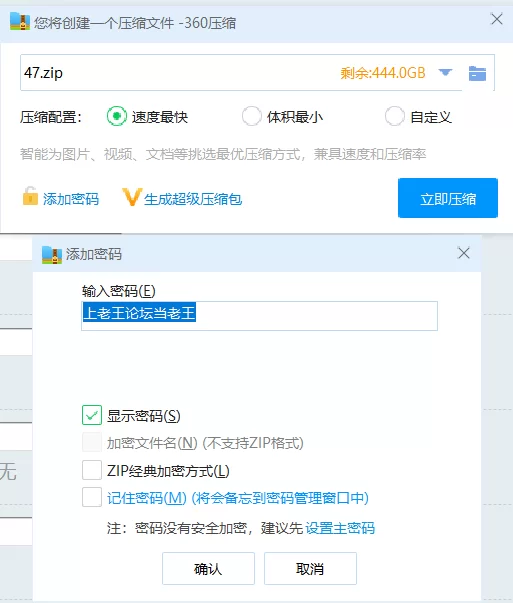The width and height of the screenshot is (513, 603).
Task: Open the 生成超级压缩包 link
Action: tap(193, 199)
